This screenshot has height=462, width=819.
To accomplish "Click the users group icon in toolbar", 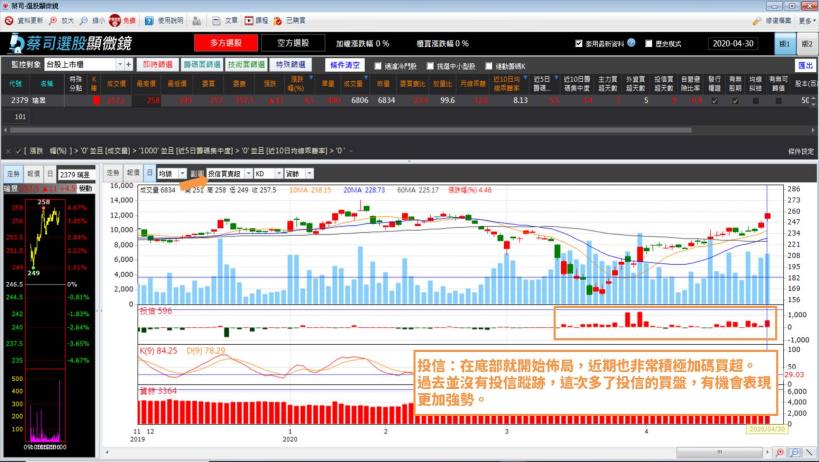I will point(196,21).
